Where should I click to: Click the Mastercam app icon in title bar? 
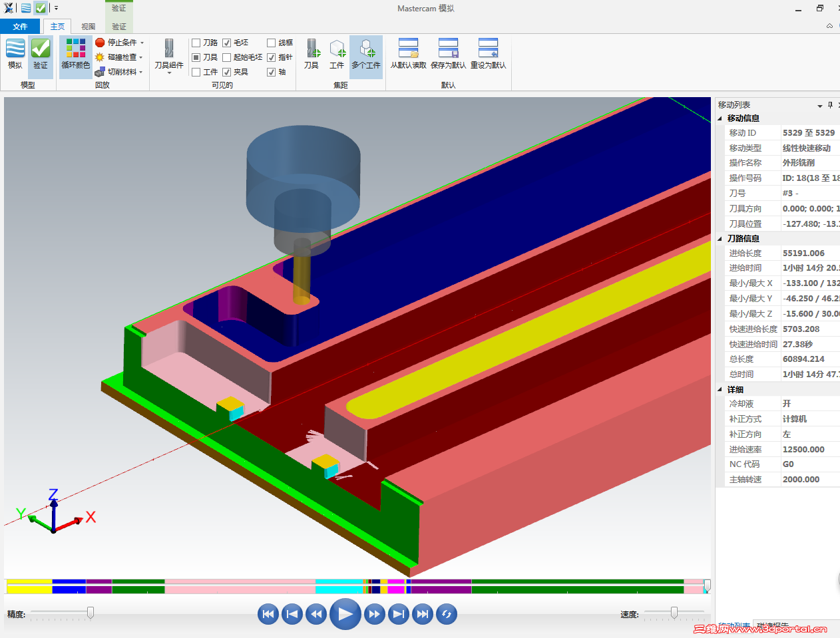pos(9,8)
